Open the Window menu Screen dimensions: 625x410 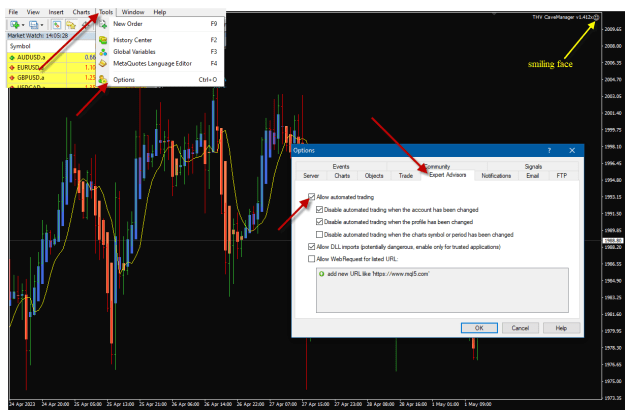[x=133, y=12]
